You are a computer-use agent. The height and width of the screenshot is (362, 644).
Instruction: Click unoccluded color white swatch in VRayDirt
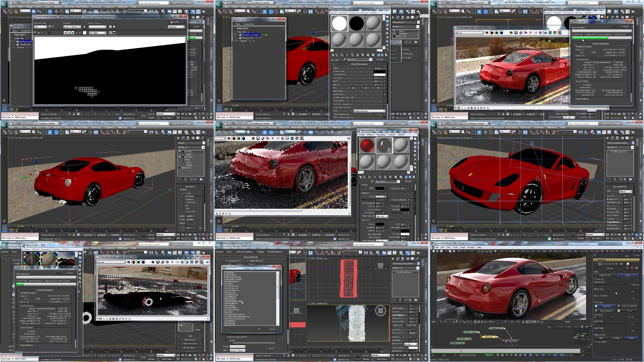[380, 75]
